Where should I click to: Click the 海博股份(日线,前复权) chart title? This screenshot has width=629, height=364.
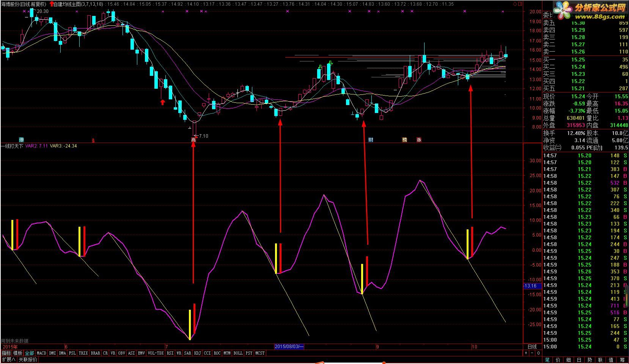(x=24, y=4)
